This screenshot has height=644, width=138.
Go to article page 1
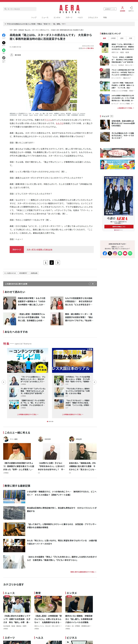coord(46,263)
